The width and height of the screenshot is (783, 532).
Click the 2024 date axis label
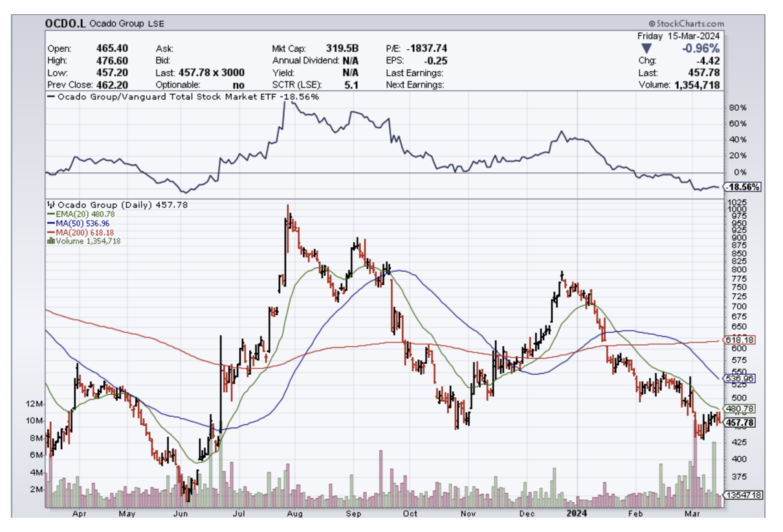click(x=576, y=513)
